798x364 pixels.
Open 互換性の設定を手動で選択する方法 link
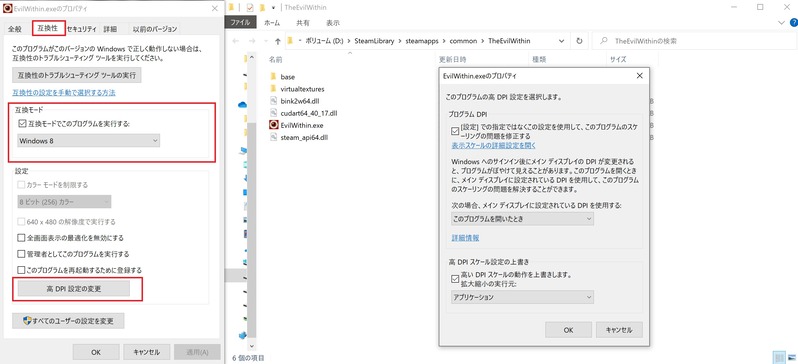pos(64,93)
